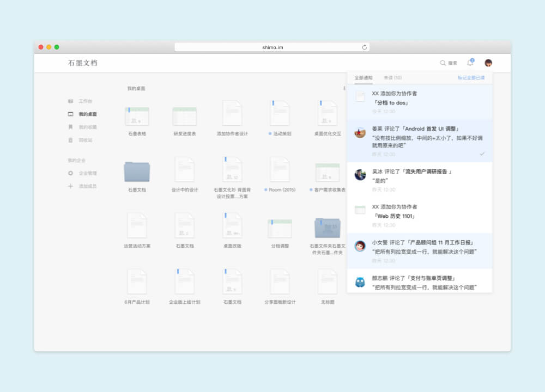Screen dimensions: 545x392
Task: Click 添加成员 plus icon
Action: tap(70, 186)
